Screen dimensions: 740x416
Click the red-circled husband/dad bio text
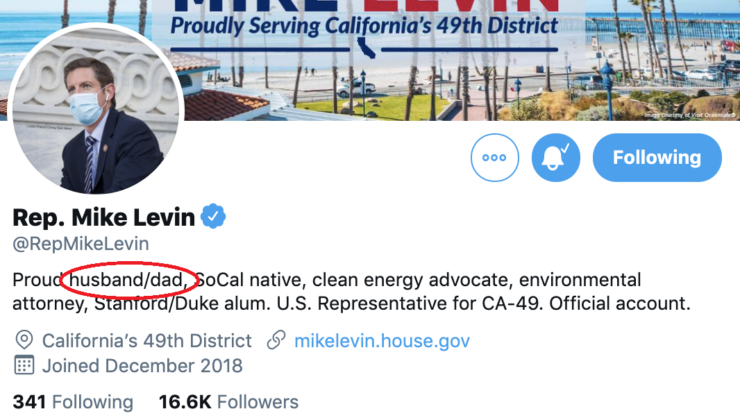pyautogui.click(x=125, y=280)
